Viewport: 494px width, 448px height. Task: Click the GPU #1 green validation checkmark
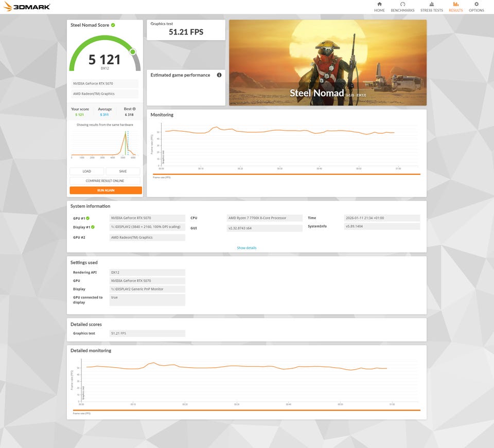(87, 218)
